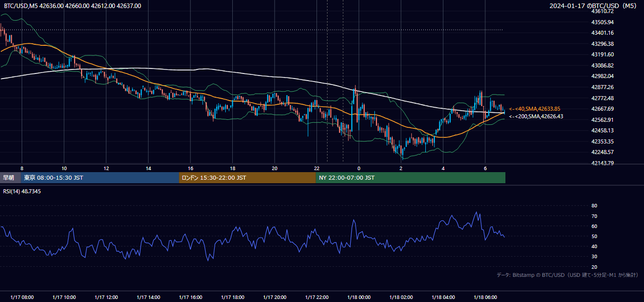Click the Bitstamp data source note
644x302 pixels.
tap(567, 275)
